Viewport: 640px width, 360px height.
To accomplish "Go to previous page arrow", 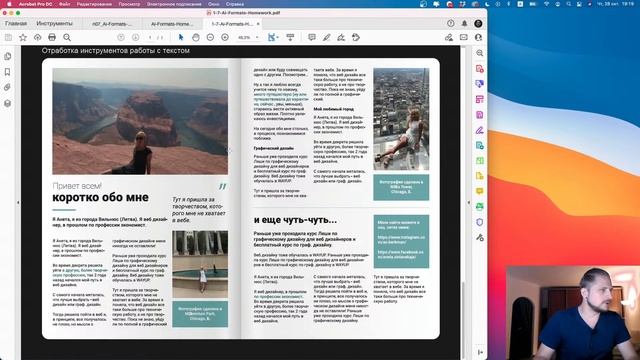I will click(121, 38).
